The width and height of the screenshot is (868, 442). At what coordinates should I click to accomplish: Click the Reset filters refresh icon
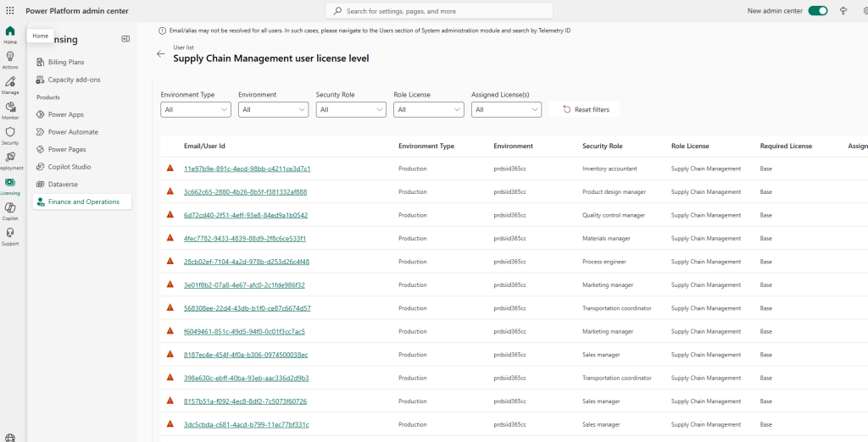pyautogui.click(x=567, y=109)
